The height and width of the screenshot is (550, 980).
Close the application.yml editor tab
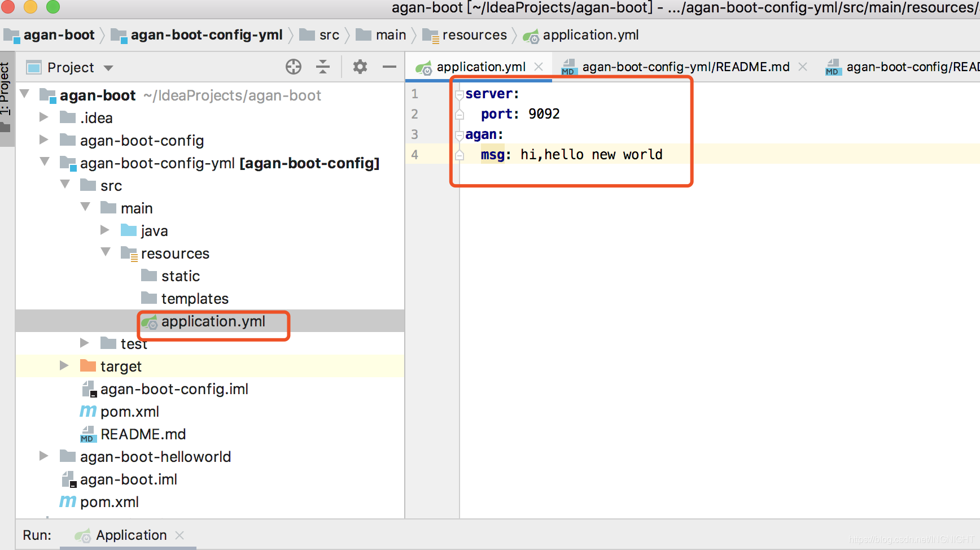pyautogui.click(x=539, y=67)
